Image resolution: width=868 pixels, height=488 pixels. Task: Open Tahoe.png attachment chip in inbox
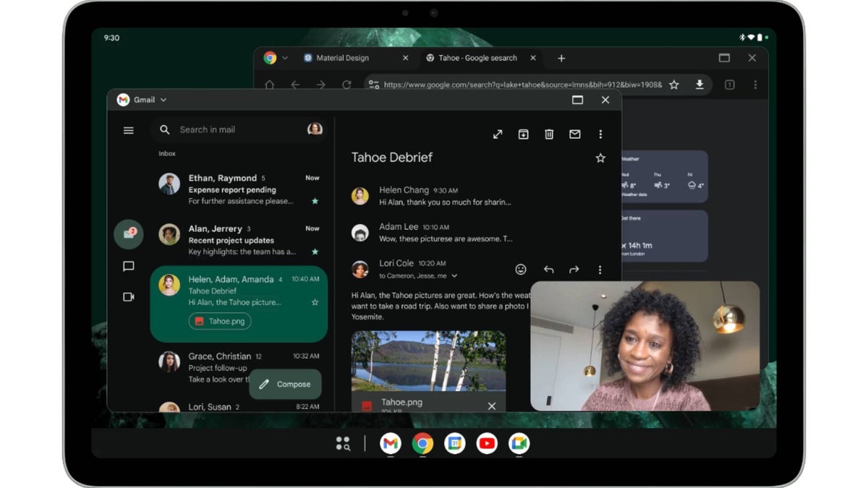coord(220,321)
